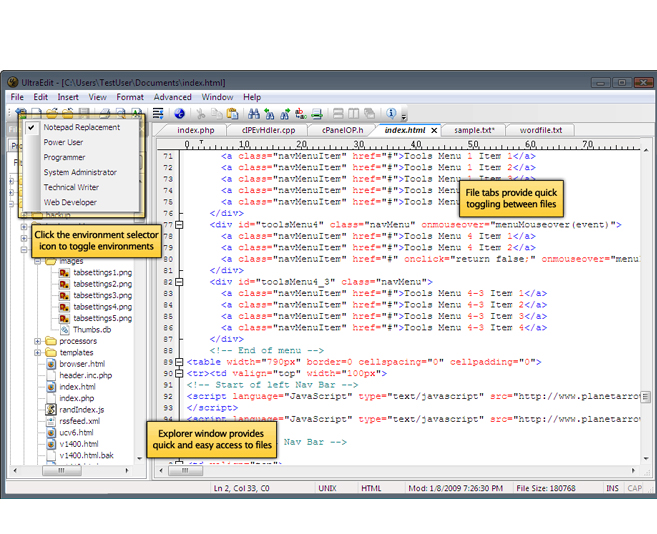Click the editor vertical scroll up arrow
The height and width of the screenshot is (534, 657).
tap(646, 150)
